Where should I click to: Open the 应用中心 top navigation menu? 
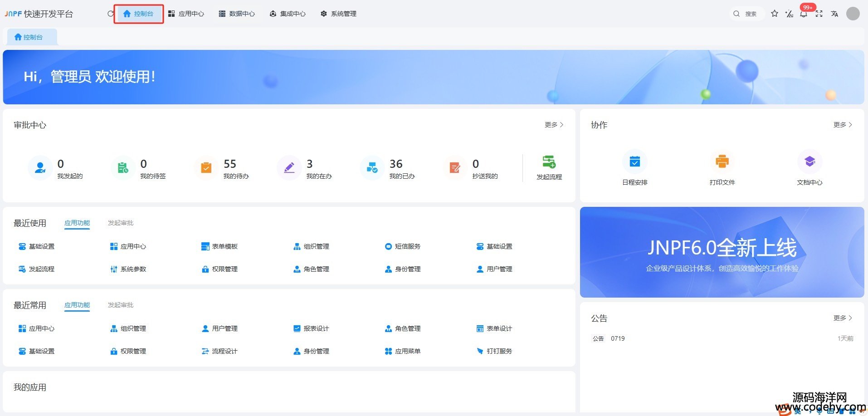(186, 14)
